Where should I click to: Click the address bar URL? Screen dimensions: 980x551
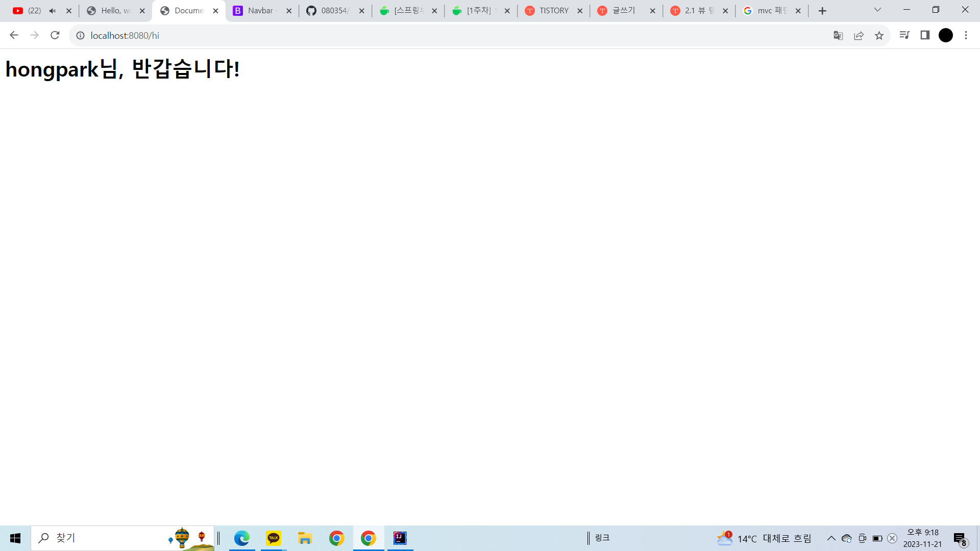point(125,35)
